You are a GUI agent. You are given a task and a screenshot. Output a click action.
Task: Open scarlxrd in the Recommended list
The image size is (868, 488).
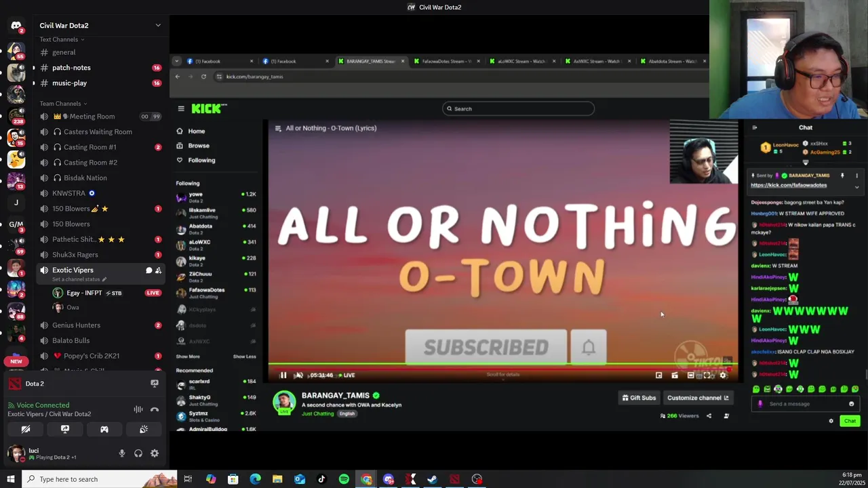click(x=216, y=384)
